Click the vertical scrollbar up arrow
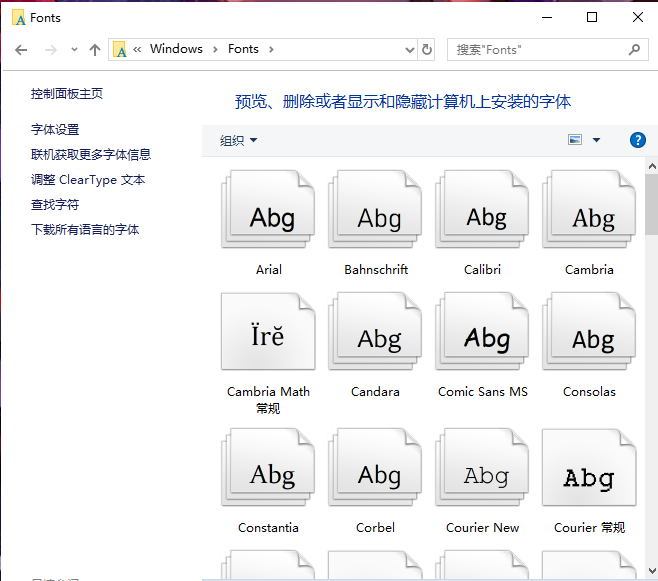 (x=652, y=167)
